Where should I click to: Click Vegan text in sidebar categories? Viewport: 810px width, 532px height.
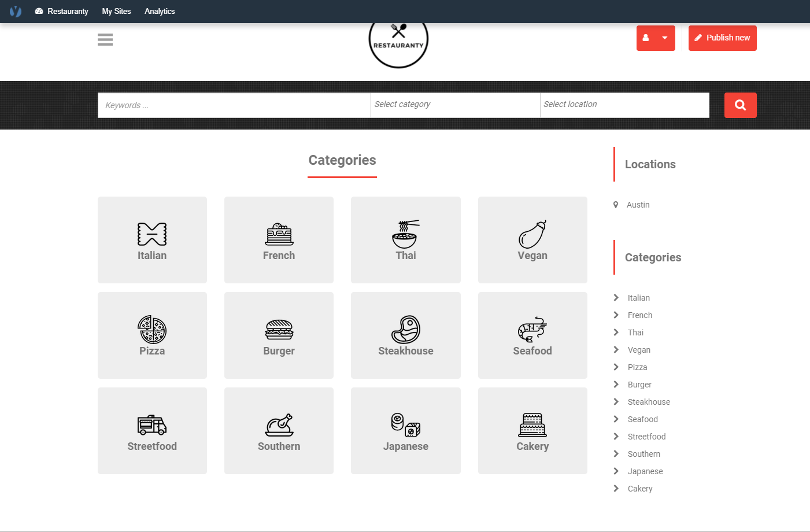[639, 350]
